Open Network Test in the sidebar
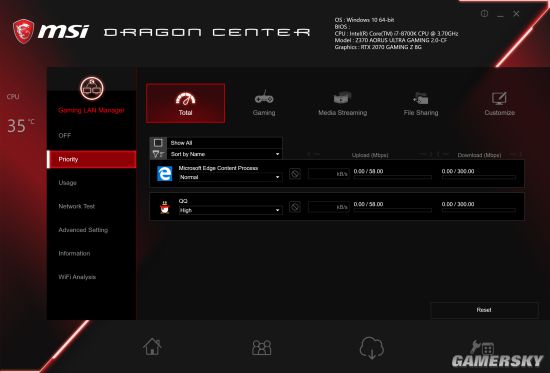Viewport: 550px width, 373px height. tap(76, 206)
